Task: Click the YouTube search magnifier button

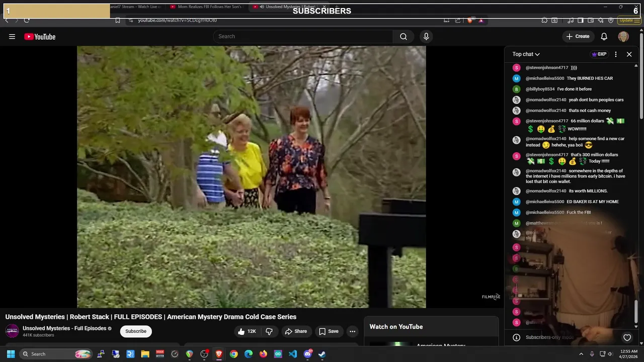Action: (x=404, y=36)
